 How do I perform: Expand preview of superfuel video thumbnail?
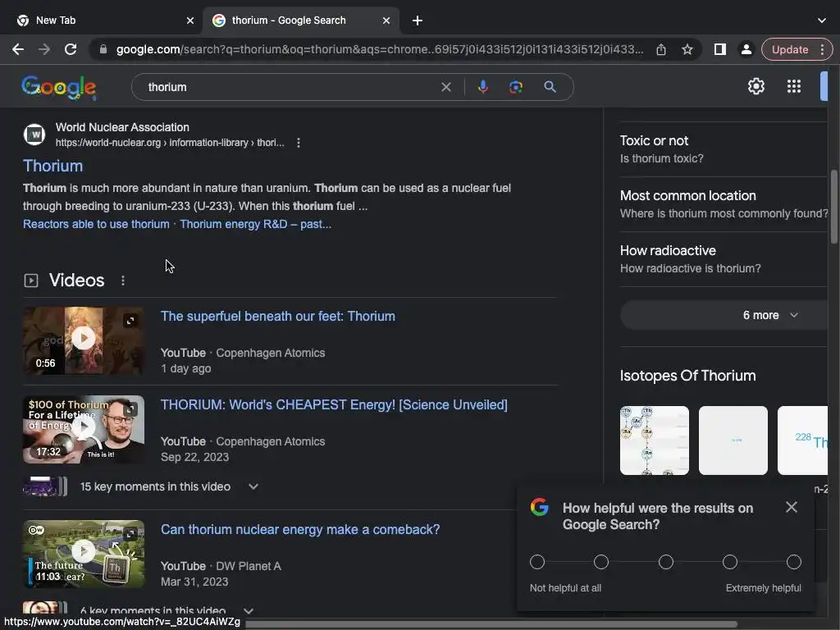coord(130,321)
